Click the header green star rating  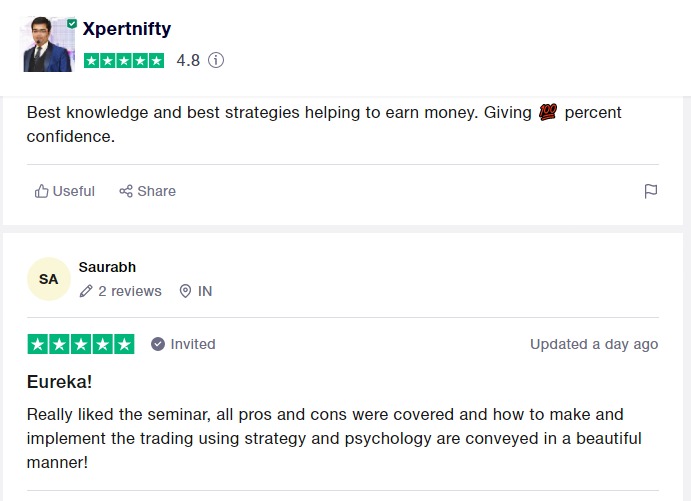[x=124, y=60]
